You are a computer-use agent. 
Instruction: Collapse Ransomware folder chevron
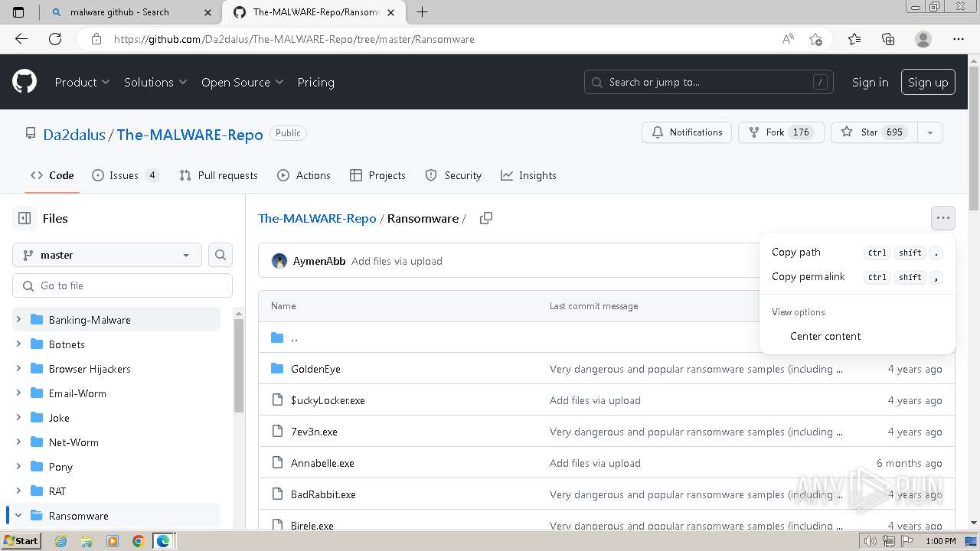18,516
